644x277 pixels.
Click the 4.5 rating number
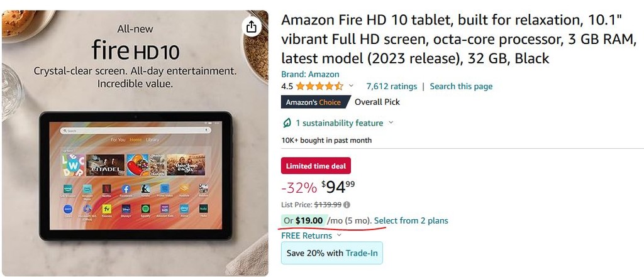(x=287, y=86)
